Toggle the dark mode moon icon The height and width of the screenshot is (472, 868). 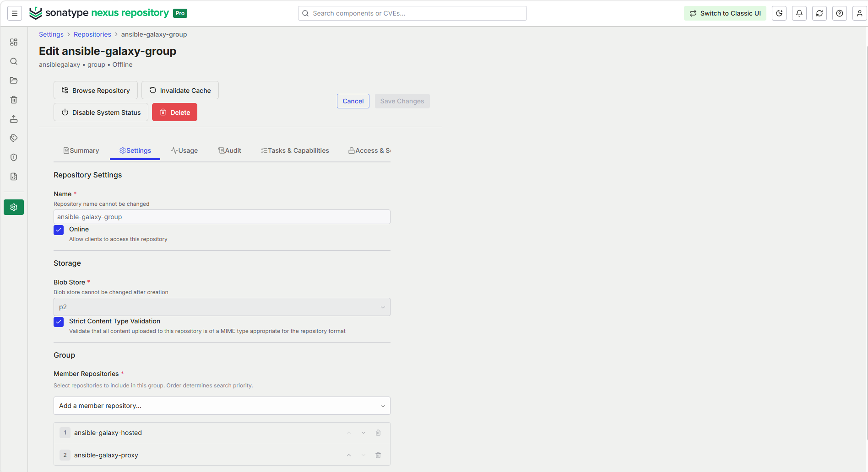point(779,13)
